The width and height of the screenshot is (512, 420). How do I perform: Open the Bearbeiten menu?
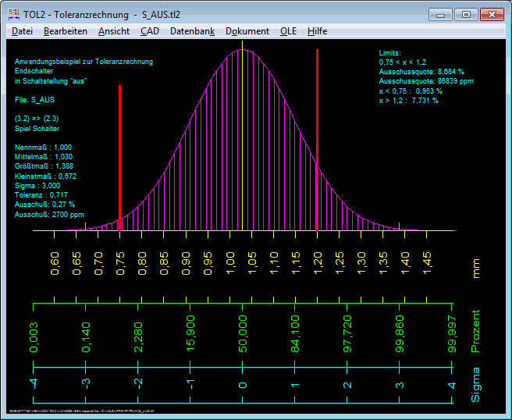click(x=65, y=31)
